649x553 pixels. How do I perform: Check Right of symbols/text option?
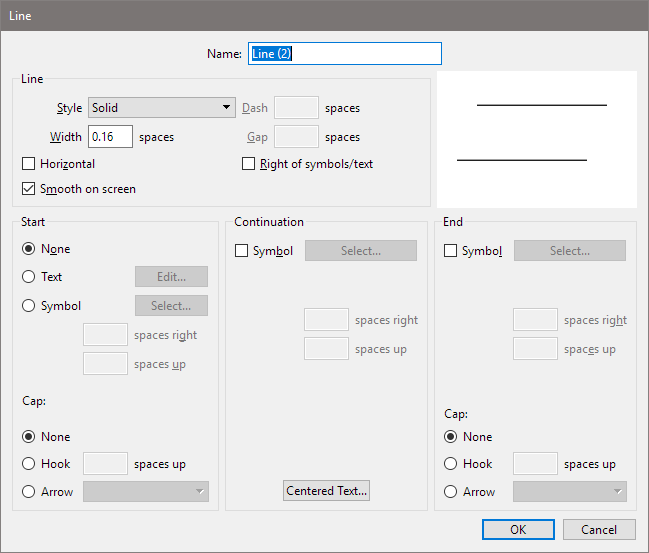249,164
